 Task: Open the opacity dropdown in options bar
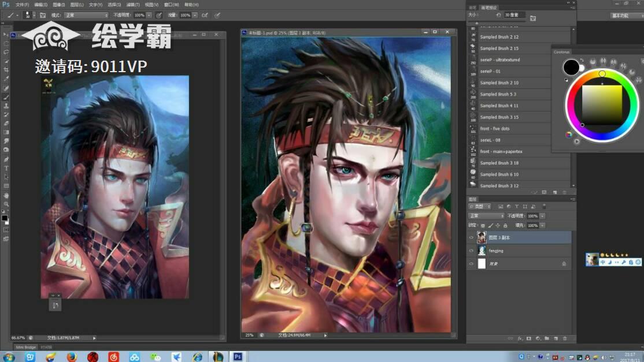[x=149, y=15]
